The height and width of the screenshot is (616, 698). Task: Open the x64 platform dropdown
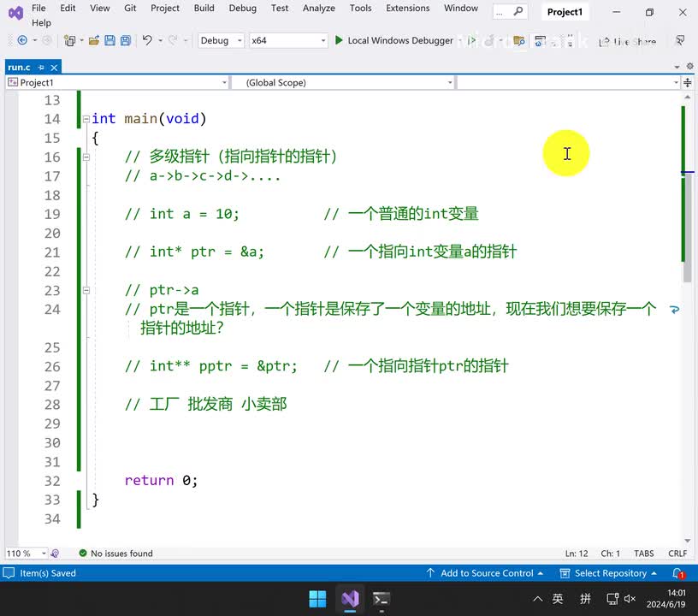click(288, 40)
